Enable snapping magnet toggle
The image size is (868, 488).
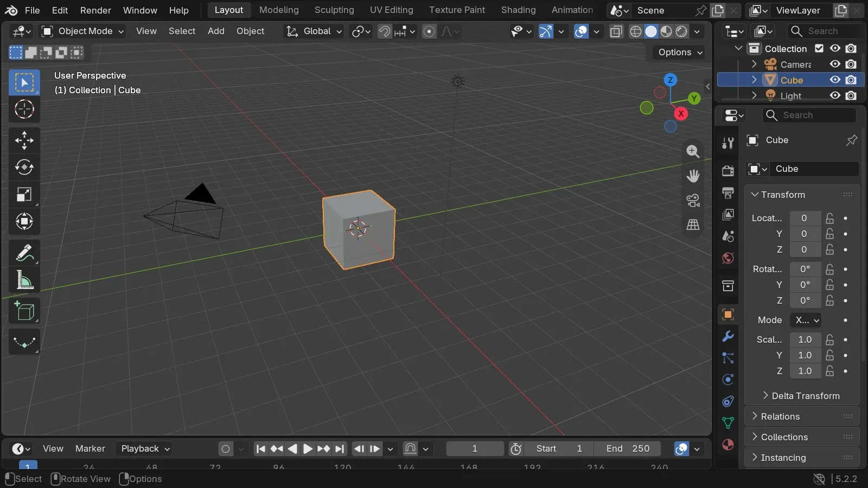click(x=384, y=31)
